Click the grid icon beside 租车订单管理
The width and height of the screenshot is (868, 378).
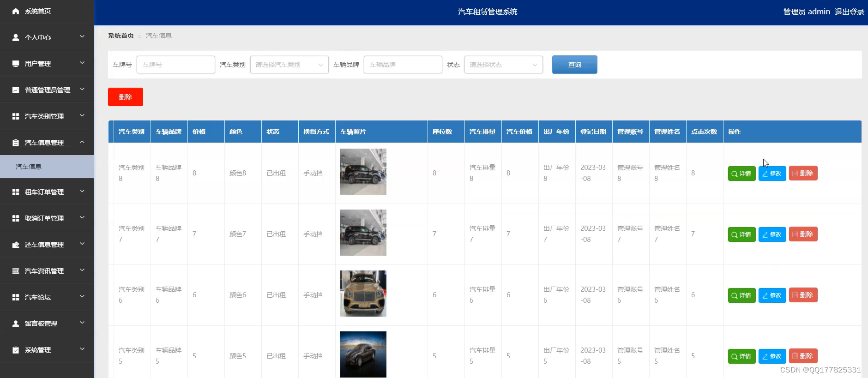click(x=16, y=192)
